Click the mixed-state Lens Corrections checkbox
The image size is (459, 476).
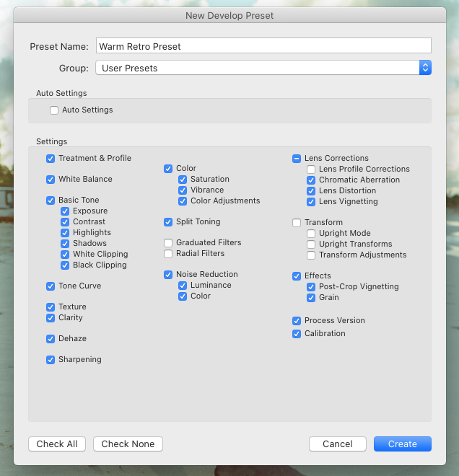pos(297,159)
